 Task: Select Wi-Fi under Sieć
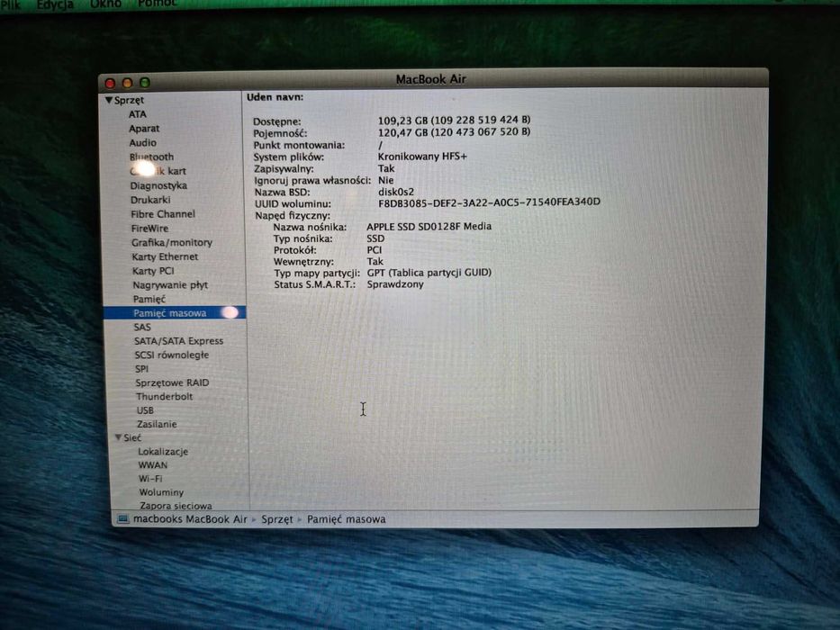coord(150,479)
